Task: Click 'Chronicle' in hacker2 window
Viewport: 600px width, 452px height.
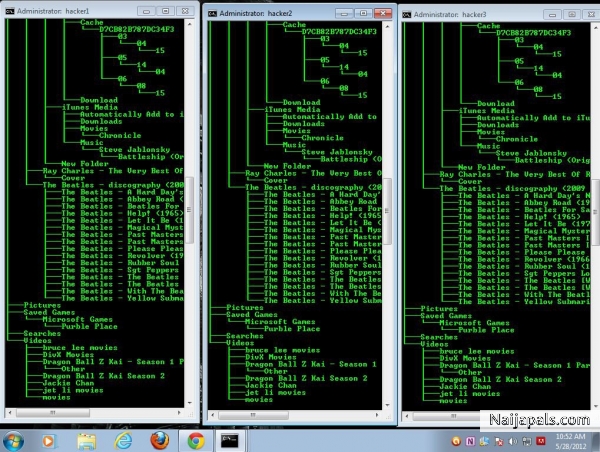Action: tap(323, 138)
